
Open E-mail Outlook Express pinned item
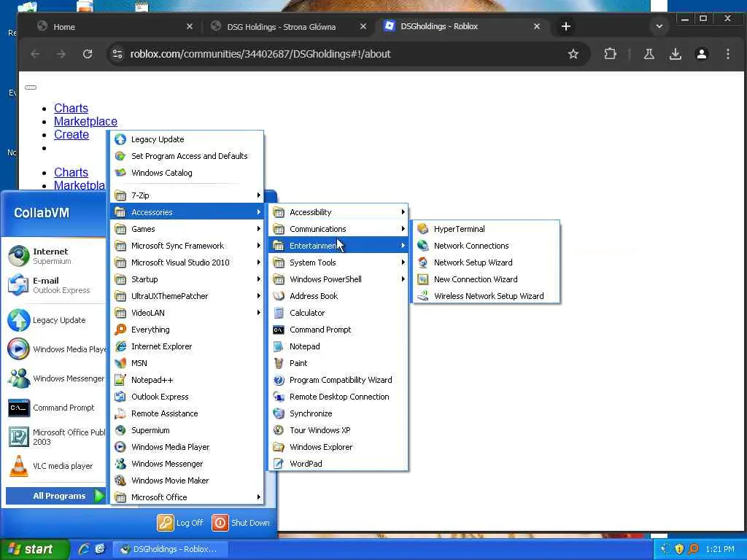coord(55,285)
